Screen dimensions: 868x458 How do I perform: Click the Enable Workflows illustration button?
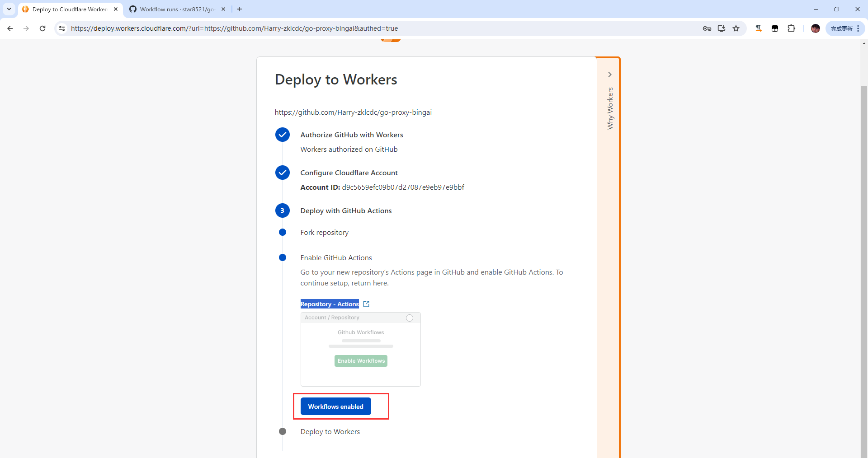(x=361, y=361)
